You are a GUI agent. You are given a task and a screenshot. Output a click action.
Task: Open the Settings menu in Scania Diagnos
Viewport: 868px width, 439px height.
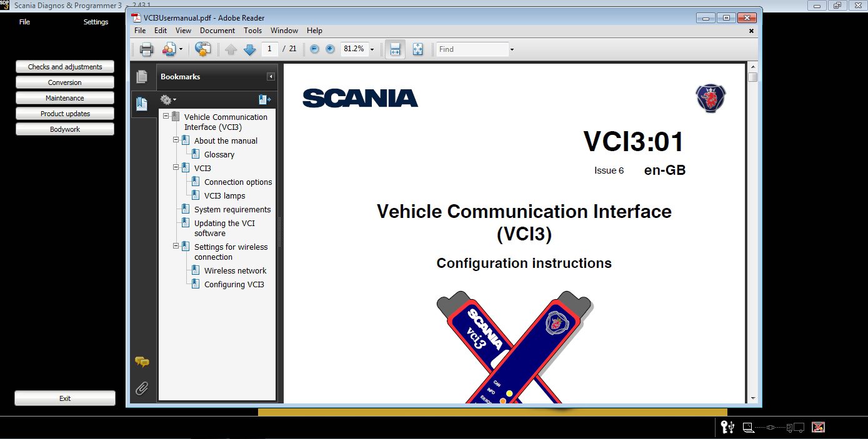click(96, 22)
